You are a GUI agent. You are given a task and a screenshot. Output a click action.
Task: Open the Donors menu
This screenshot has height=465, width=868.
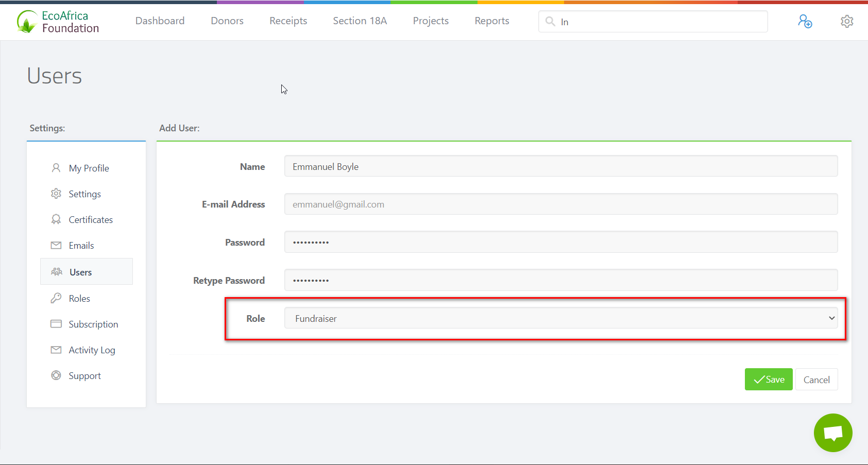pos(227,21)
